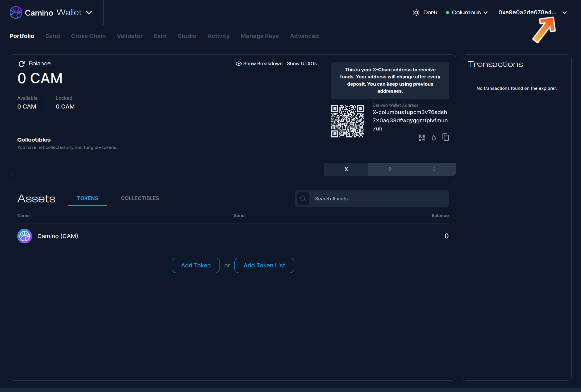
Task: Click the Add Token button
Action: 196,265
